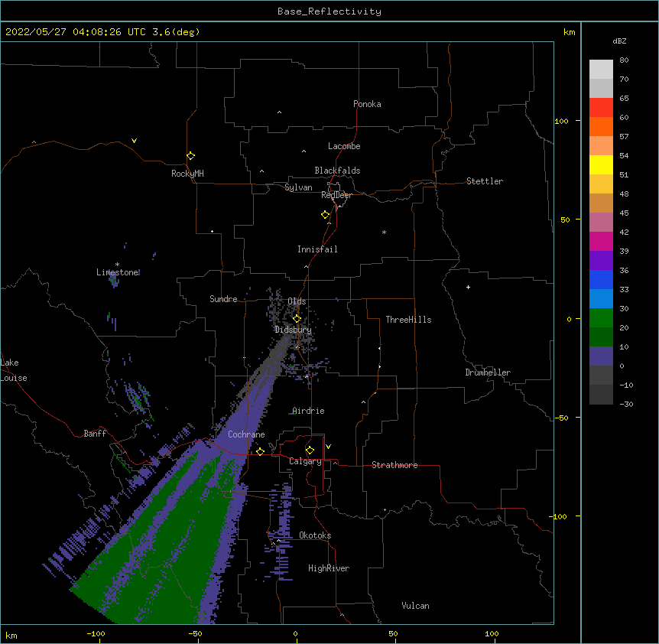Click the Olds town label

(x=297, y=301)
